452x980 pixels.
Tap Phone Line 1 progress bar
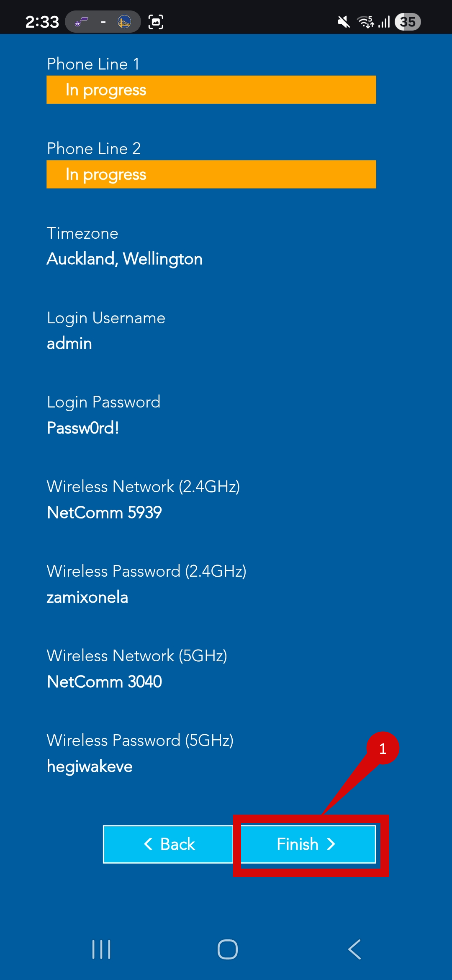click(x=211, y=89)
